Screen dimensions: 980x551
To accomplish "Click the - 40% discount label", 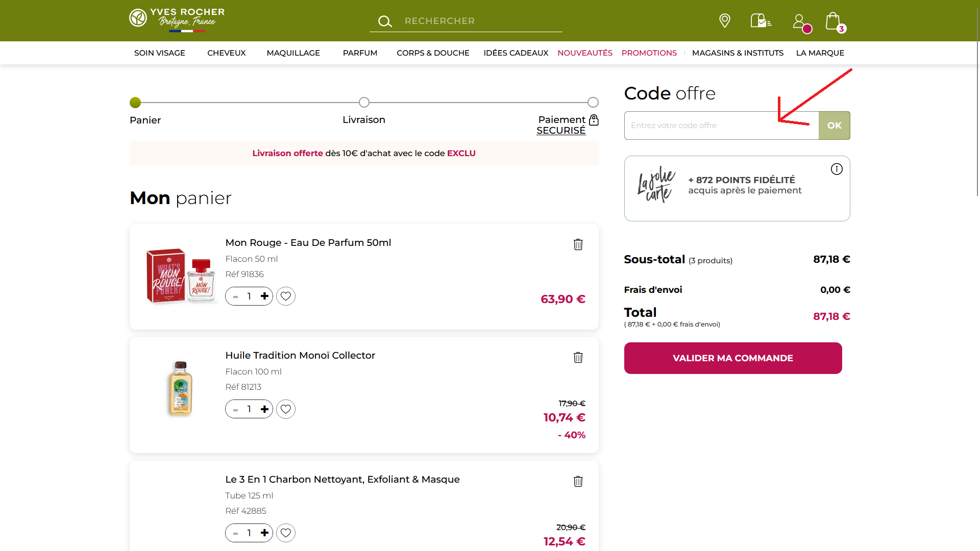I will pos(572,435).
